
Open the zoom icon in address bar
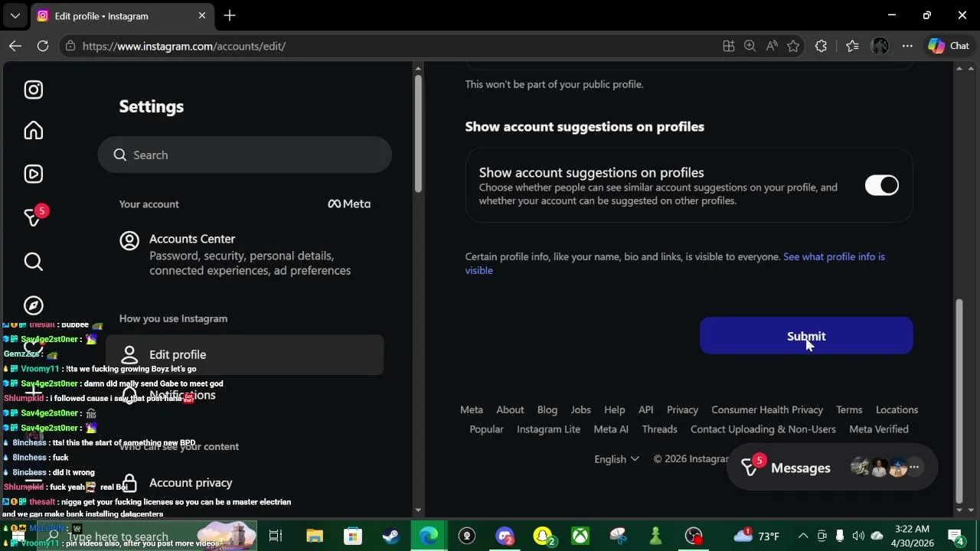[750, 46]
